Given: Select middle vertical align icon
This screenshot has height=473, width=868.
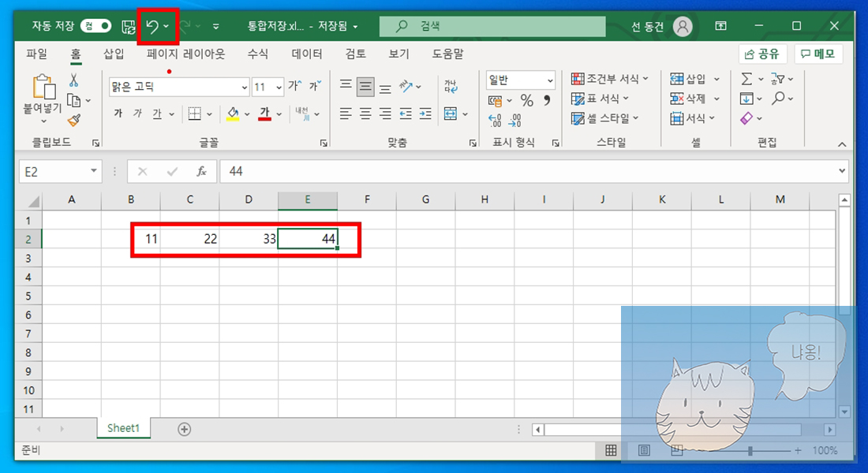Looking at the screenshot, I should point(365,86).
